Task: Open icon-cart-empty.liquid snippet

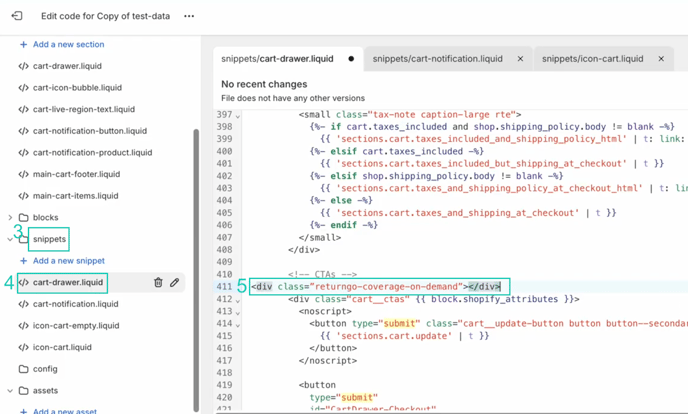Action: tap(76, 326)
